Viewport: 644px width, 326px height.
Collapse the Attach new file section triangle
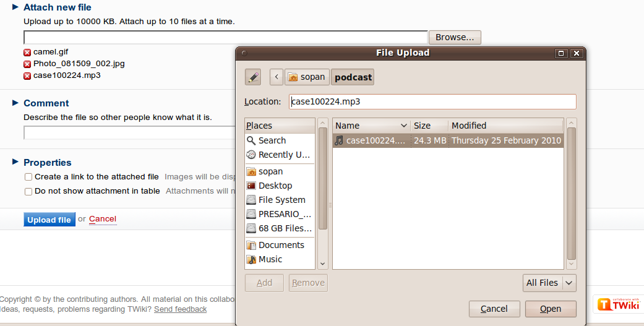click(x=15, y=7)
